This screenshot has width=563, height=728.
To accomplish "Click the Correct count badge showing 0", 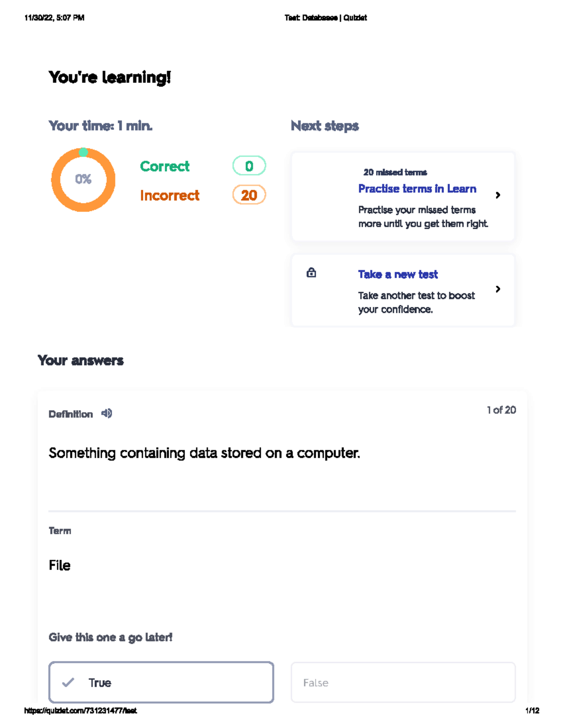I will pos(249,166).
